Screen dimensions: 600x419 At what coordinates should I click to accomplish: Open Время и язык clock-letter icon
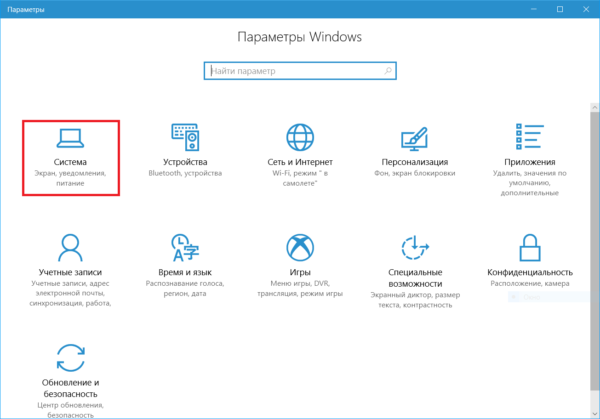pyautogui.click(x=185, y=247)
